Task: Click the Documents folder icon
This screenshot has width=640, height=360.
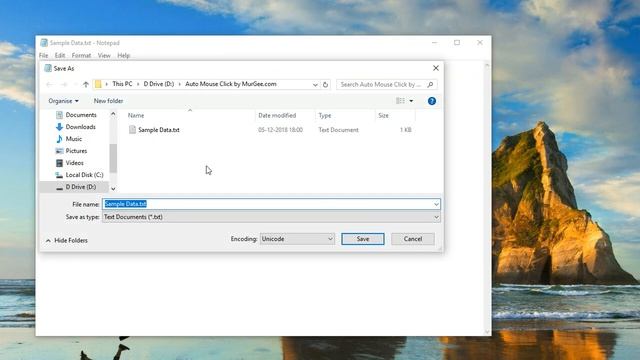Action: tap(59, 115)
